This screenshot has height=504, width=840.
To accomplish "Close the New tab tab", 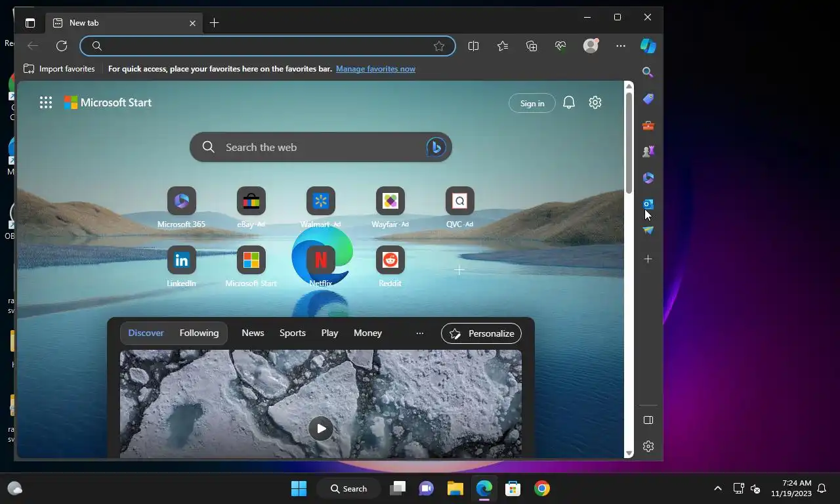I will 192,23.
